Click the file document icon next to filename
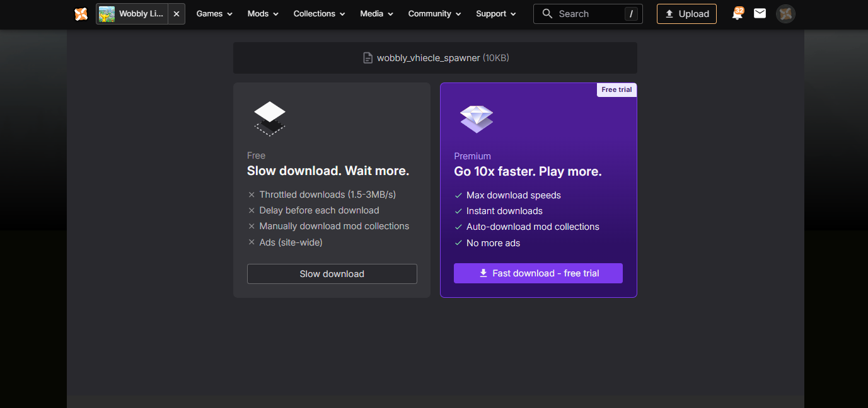 [367, 58]
